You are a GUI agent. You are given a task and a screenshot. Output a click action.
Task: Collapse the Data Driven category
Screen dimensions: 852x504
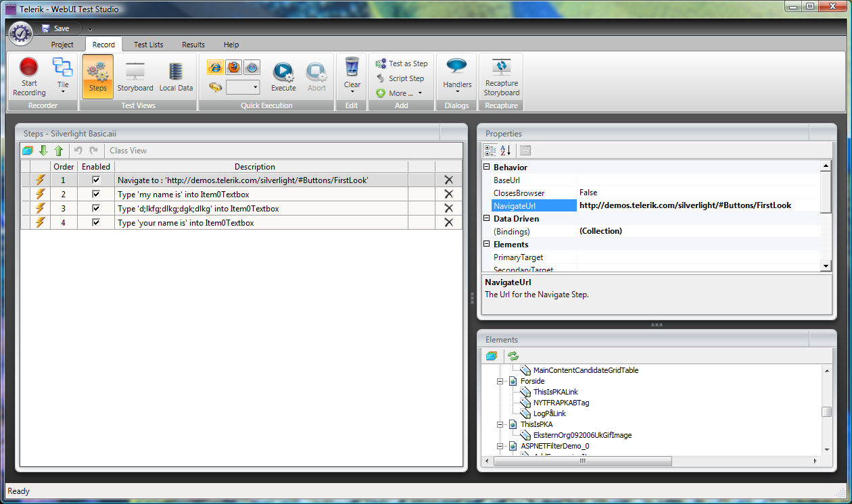[487, 218]
